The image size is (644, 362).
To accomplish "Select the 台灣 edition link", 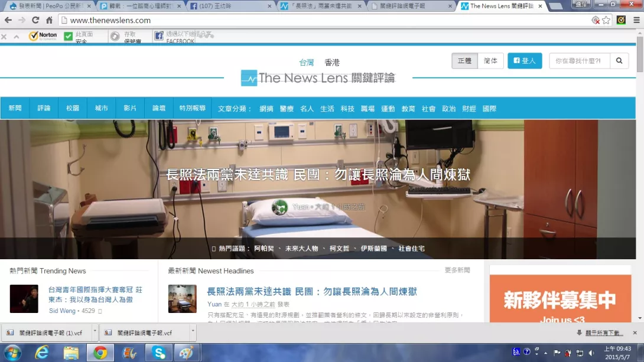I will pyautogui.click(x=307, y=63).
